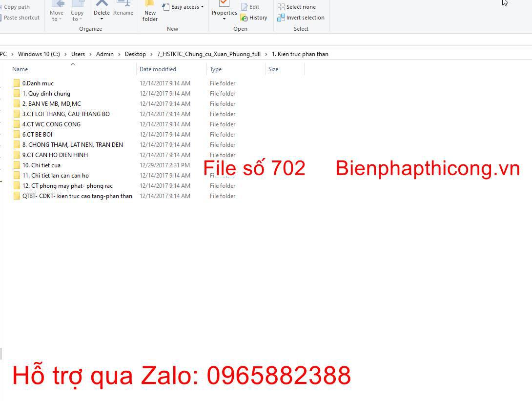532x401 pixels.
Task: Expand the Delete dropdown arrow
Action: click(102, 20)
